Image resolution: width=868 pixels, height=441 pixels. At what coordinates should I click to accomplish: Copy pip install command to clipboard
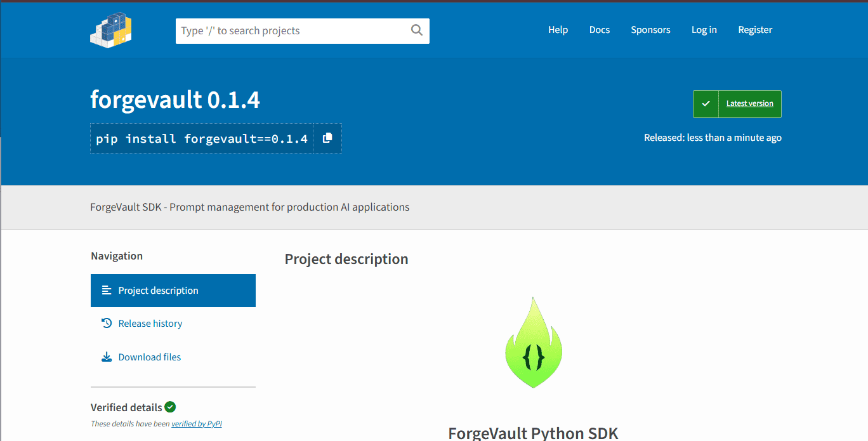pyautogui.click(x=327, y=138)
